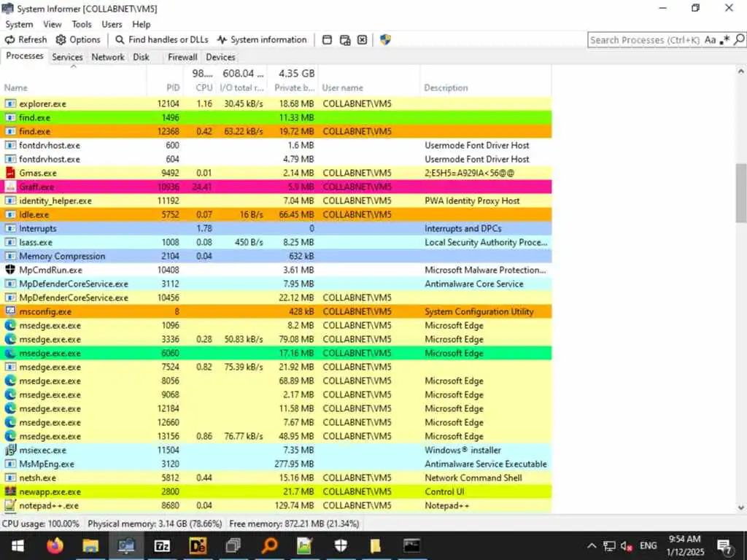Select the Interrupts row
This screenshot has width=747, height=560.
[276, 228]
